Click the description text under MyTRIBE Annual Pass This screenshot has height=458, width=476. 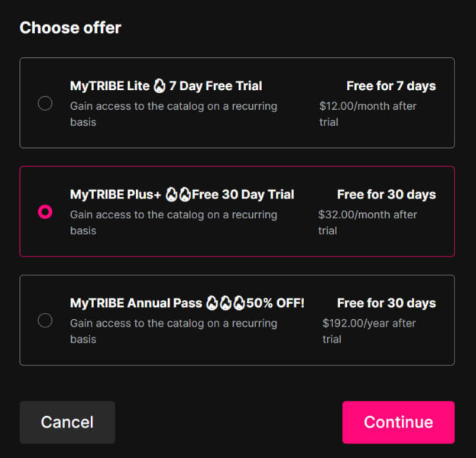pos(173,331)
